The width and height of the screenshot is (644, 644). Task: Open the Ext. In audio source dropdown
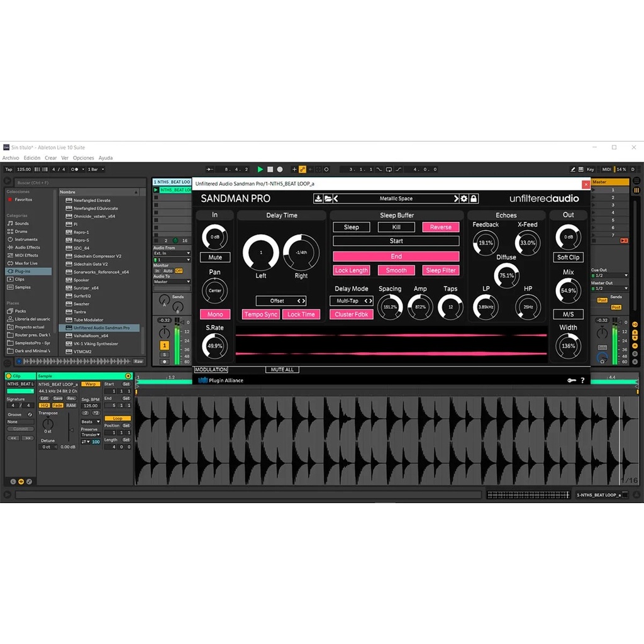click(172, 253)
